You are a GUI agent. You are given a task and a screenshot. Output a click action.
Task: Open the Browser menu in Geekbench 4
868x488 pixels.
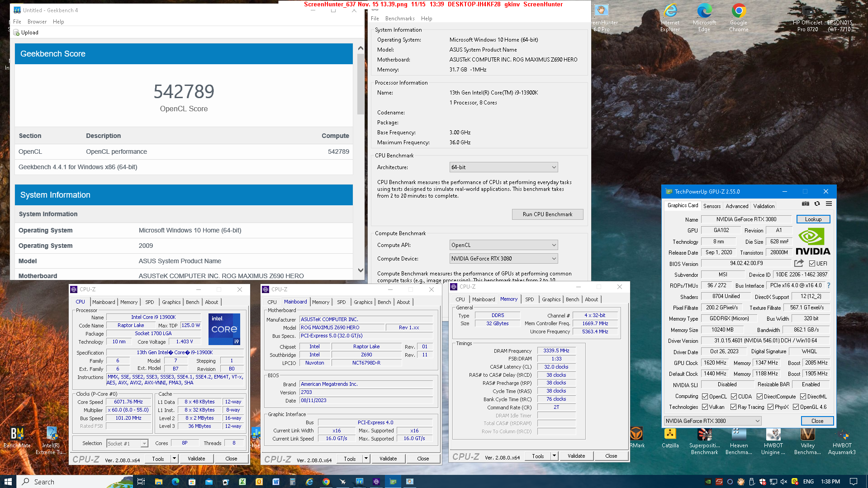click(37, 22)
